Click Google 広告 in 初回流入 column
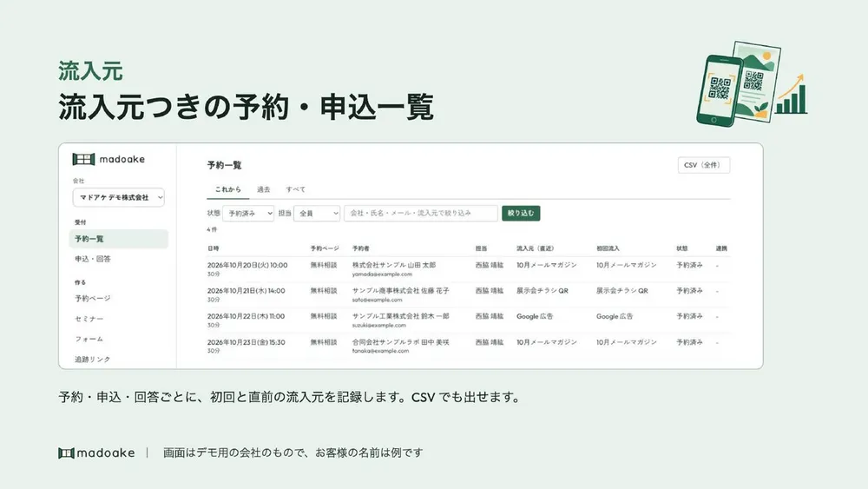Viewport: 868px width, 489px height. (615, 316)
